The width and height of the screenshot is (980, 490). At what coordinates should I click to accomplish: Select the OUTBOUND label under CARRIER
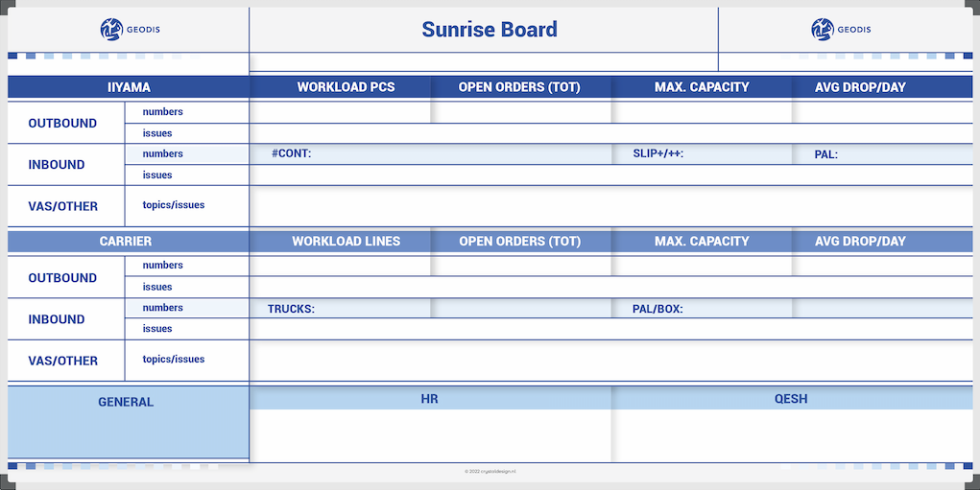(62, 278)
